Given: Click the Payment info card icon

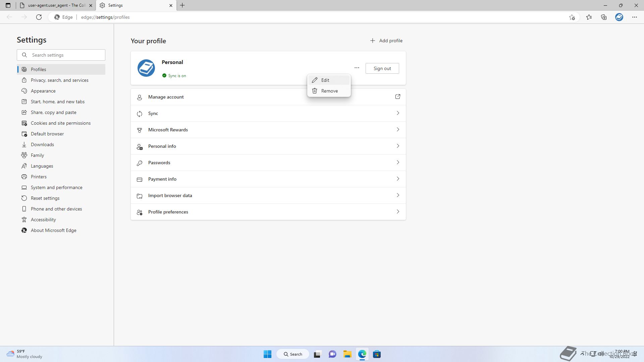Looking at the screenshot, I should [140, 179].
